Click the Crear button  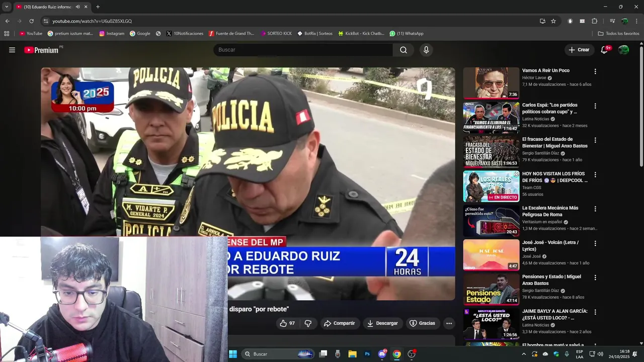579,50
